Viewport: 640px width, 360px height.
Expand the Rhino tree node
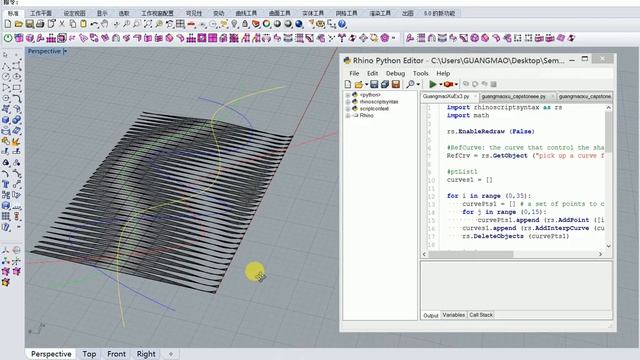pyautogui.click(x=348, y=116)
